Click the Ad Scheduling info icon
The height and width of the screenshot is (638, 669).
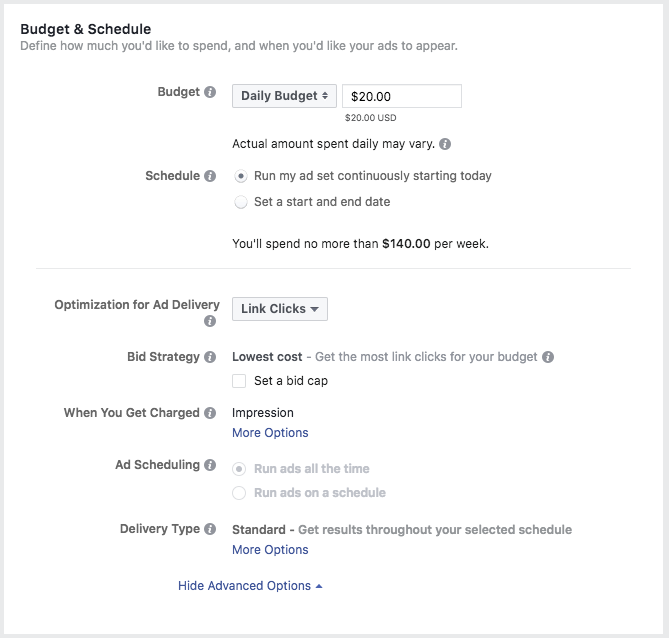(x=209, y=465)
